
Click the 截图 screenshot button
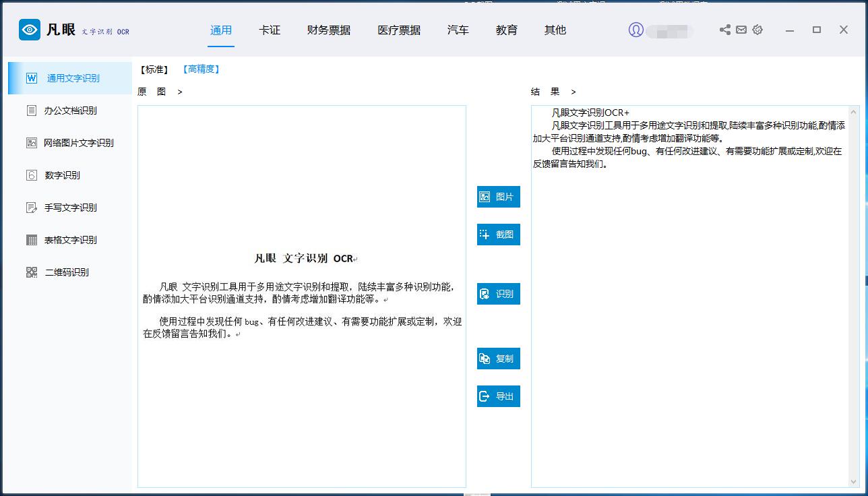pyautogui.click(x=499, y=235)
